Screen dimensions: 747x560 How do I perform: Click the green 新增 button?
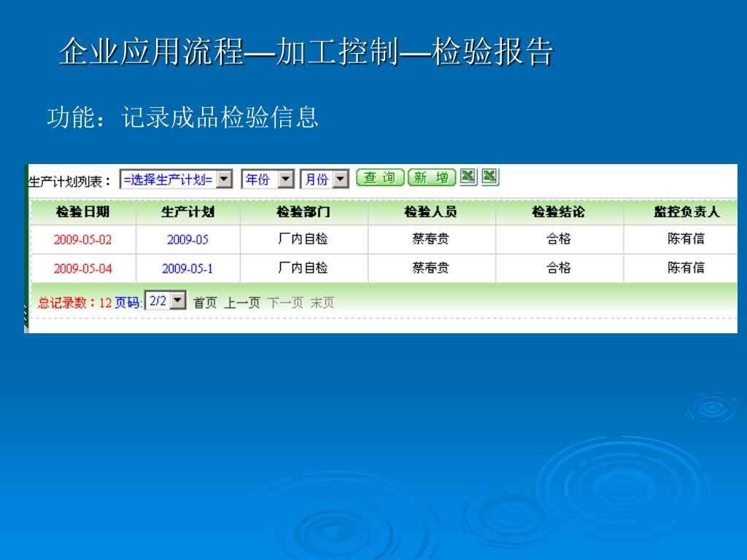tap(432, 178)
